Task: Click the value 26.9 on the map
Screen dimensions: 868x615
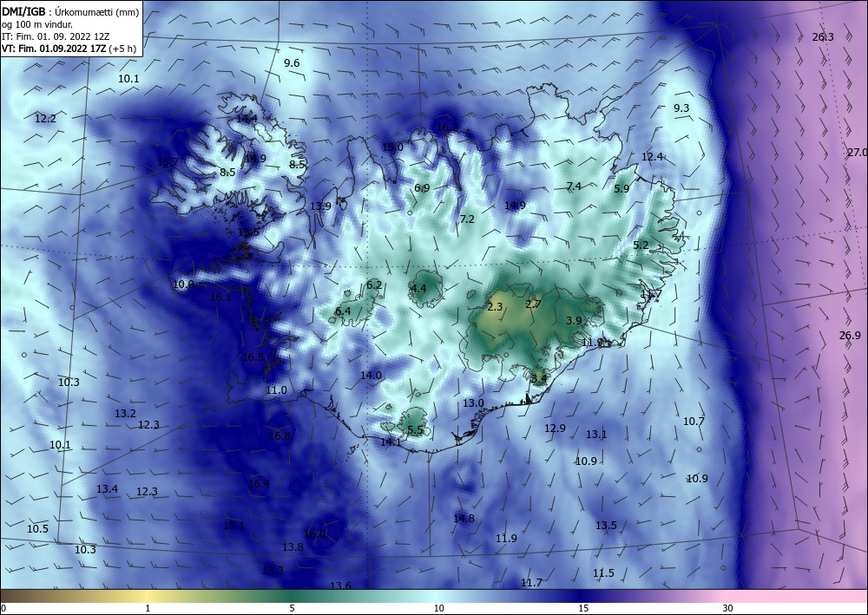Action: tap(850, 335)
